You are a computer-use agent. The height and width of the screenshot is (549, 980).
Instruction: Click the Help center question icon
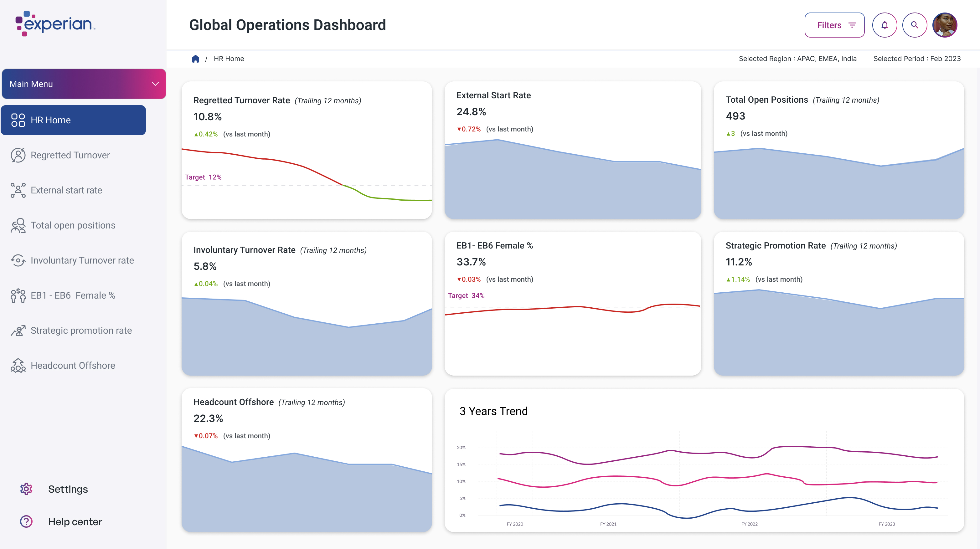coord(26,522)
